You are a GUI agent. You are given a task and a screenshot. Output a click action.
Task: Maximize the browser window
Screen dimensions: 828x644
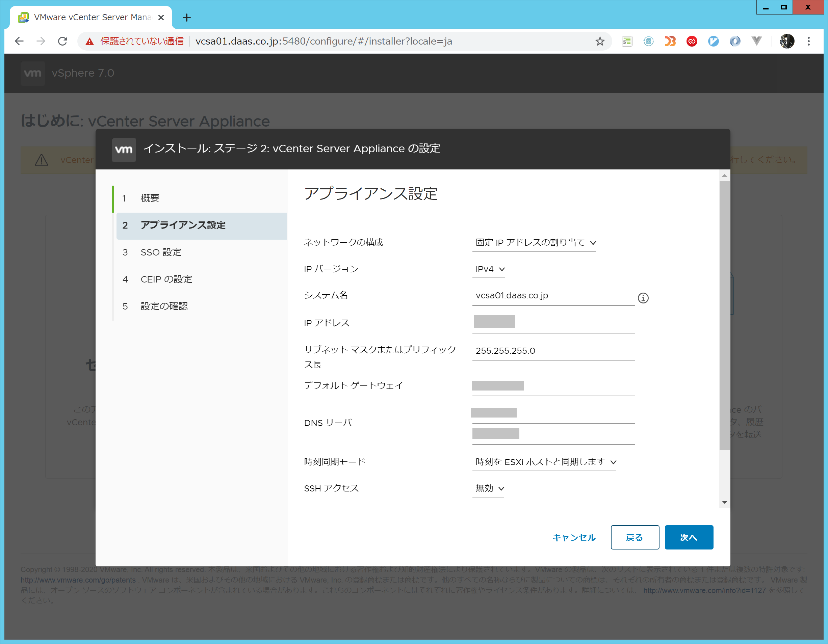[x=784, y=7]
